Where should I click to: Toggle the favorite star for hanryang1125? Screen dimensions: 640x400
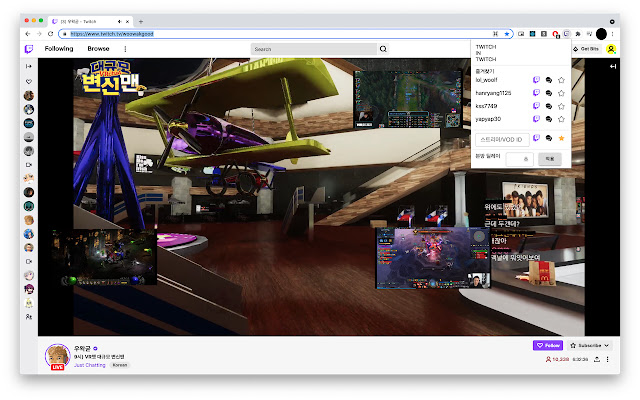[561, 93]
